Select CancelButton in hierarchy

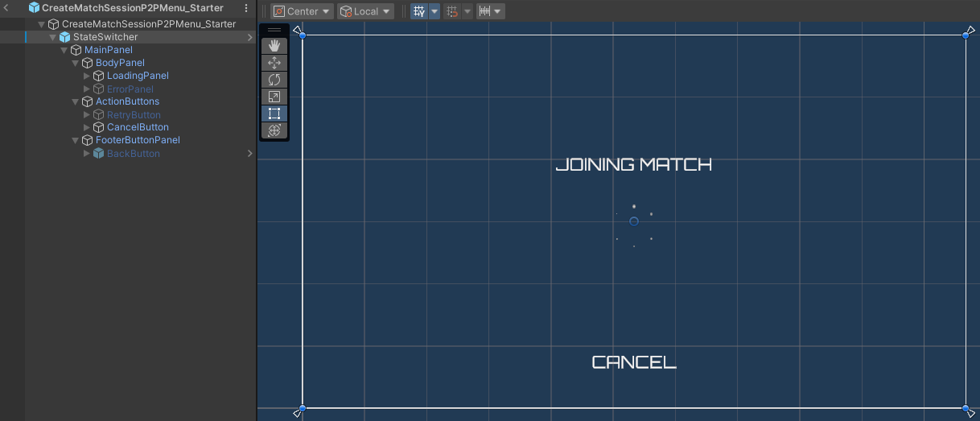[138, 127]
